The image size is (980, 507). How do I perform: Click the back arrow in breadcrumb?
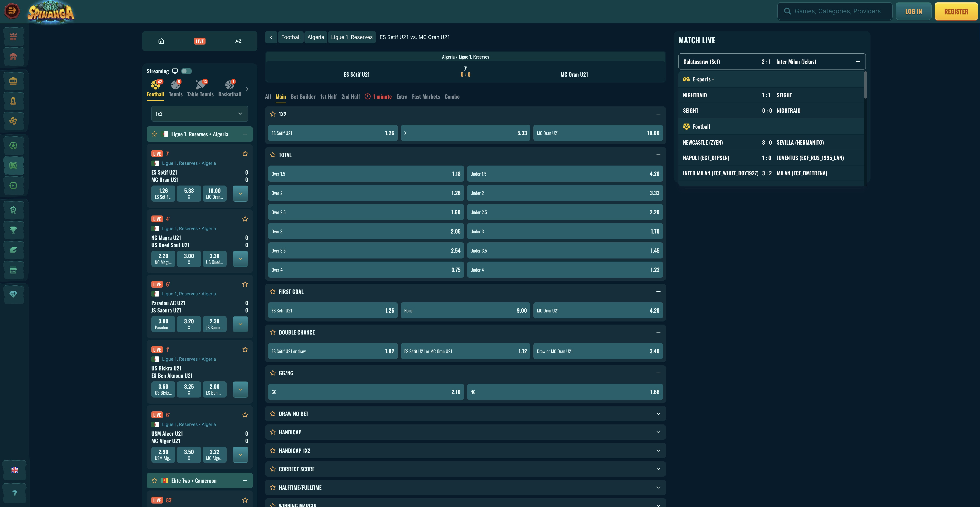(271, 37)
